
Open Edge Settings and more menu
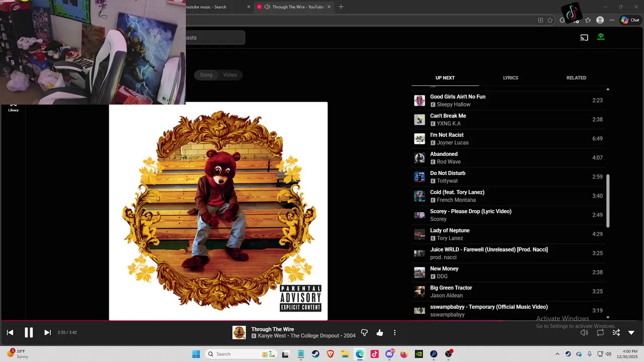click(612, 20)
